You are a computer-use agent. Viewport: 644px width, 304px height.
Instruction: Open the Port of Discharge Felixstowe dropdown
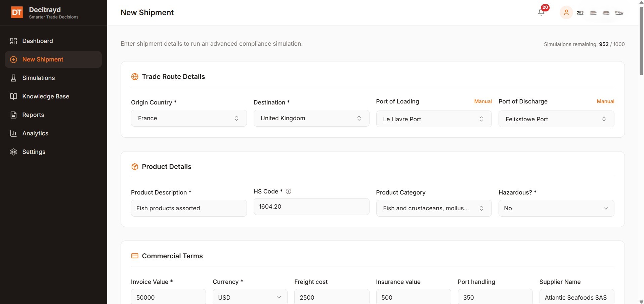click(x=556, y=119)
